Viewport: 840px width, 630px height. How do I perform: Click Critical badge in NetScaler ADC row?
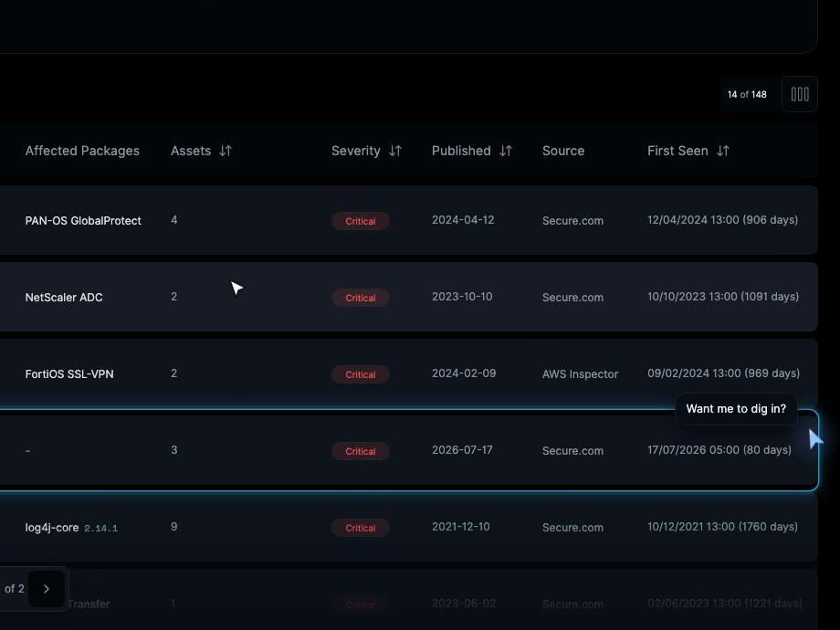click(361, 298)
